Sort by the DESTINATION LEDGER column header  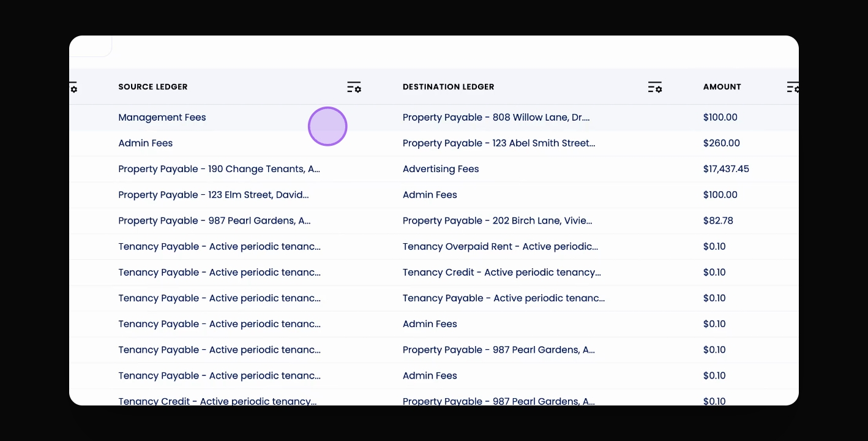coord(449,87)
